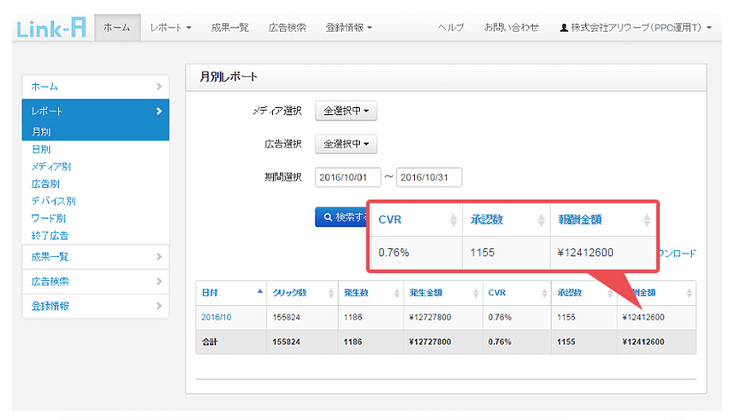Open the ホーム tab in top navigation
Image resolution: width=734 pixels, height=420 pixels.
[x=117, y=28]
